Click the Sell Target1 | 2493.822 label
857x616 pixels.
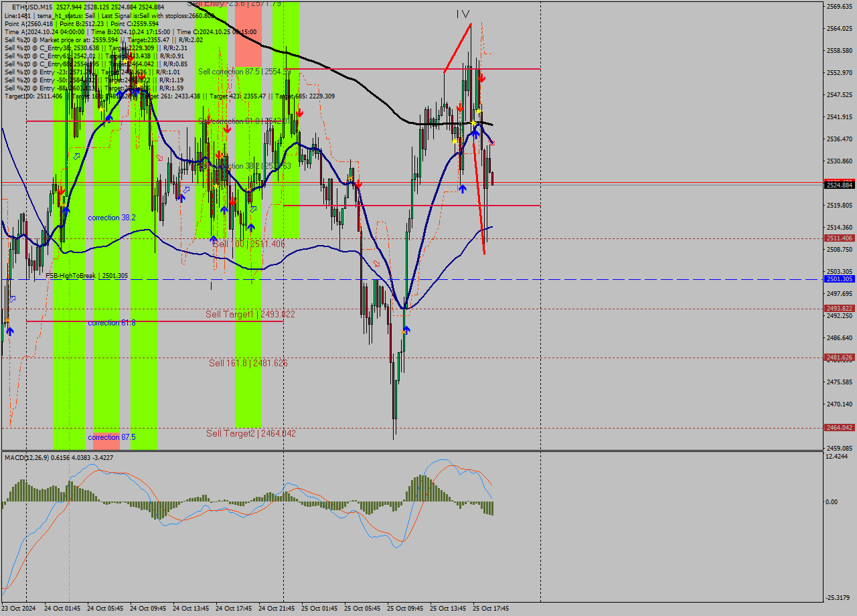click(250, 314)
